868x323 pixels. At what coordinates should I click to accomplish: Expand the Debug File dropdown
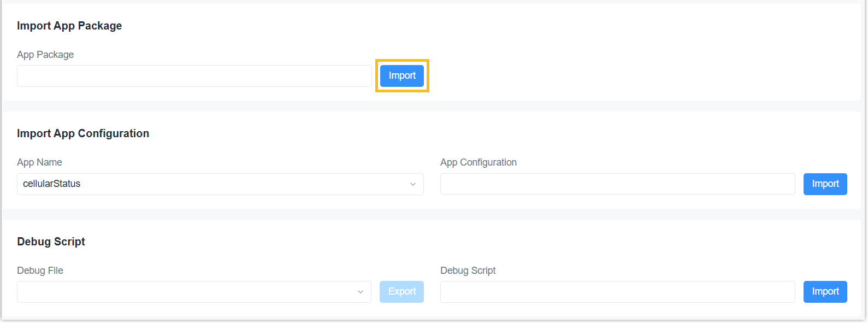click(x=194, y=292)
